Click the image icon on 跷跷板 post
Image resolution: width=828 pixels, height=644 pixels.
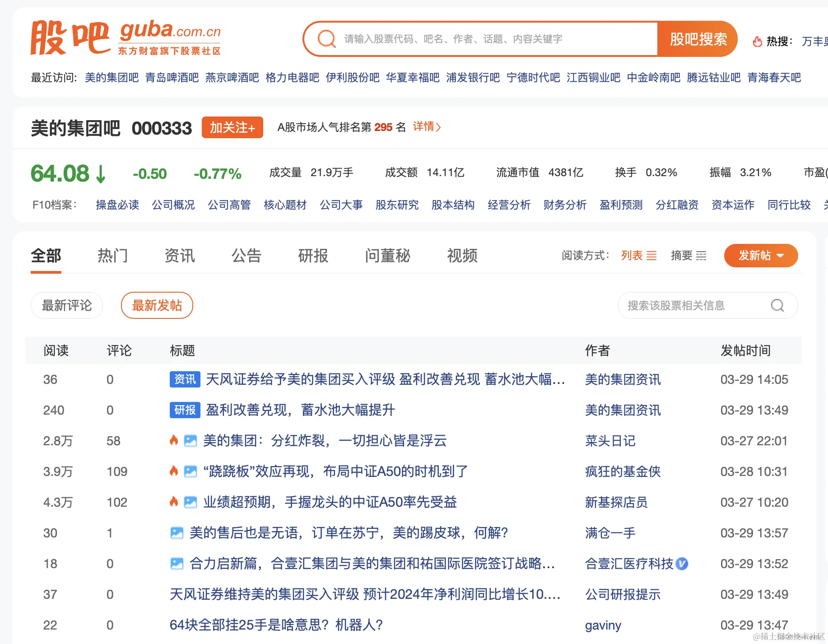191,471
